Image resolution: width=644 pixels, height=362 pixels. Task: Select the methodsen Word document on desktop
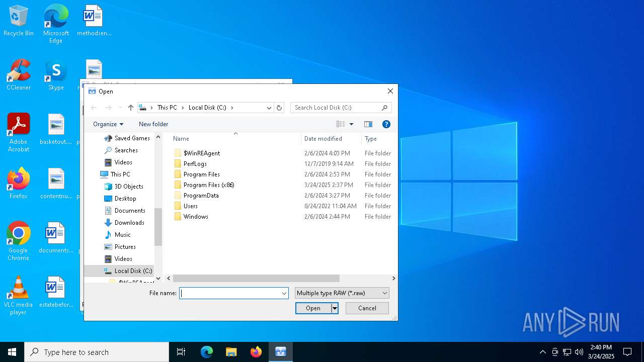[94, 21]
